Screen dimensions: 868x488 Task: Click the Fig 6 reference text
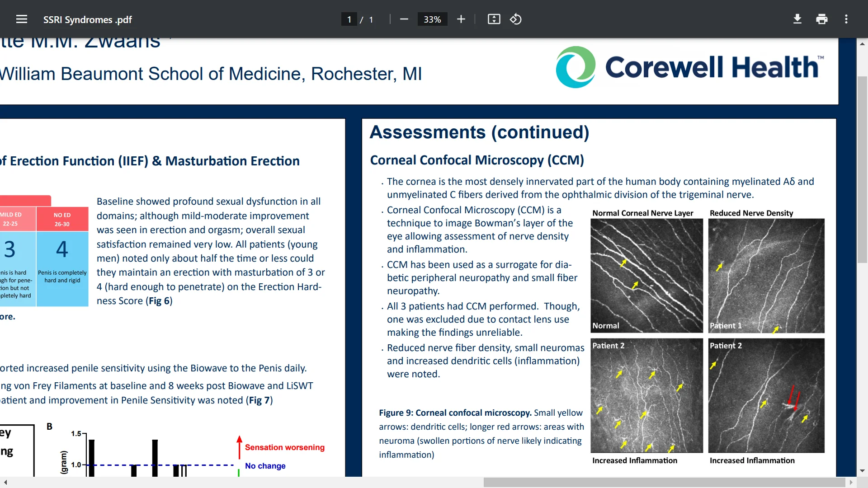[x=159, y=301]
